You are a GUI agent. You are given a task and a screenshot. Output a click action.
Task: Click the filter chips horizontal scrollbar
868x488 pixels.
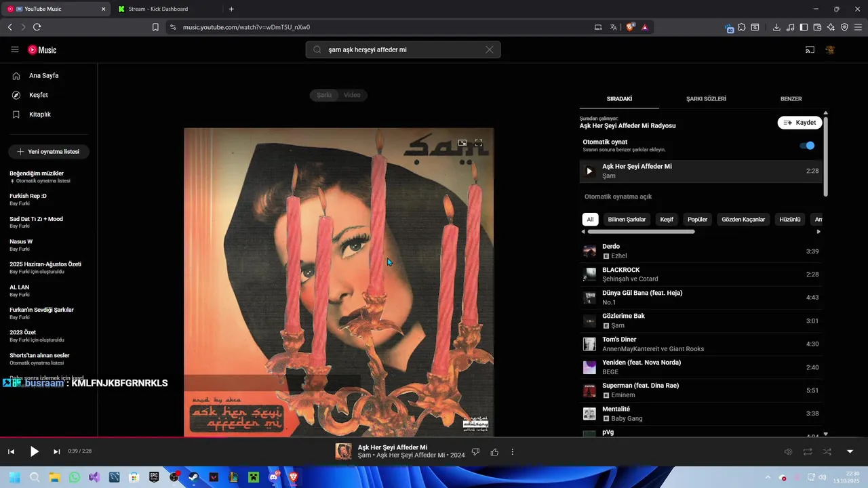point(641,232)
